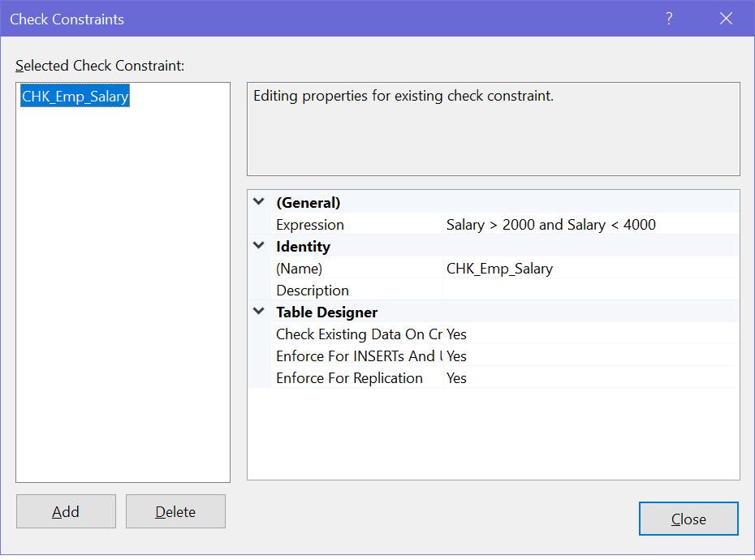Collapse the Identity section chevron
Screen dimensions: 755x560
257,246
